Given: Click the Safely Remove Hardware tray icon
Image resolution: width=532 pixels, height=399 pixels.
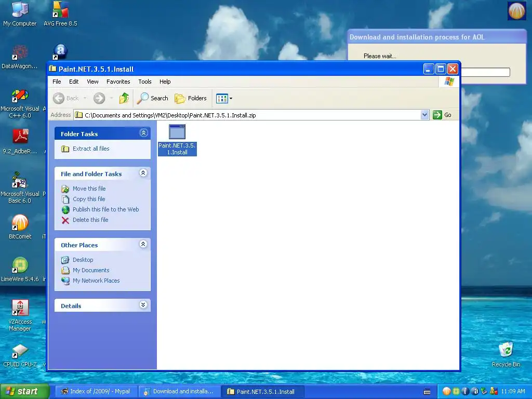Looking at the screenshot, I should coord(484,392).
